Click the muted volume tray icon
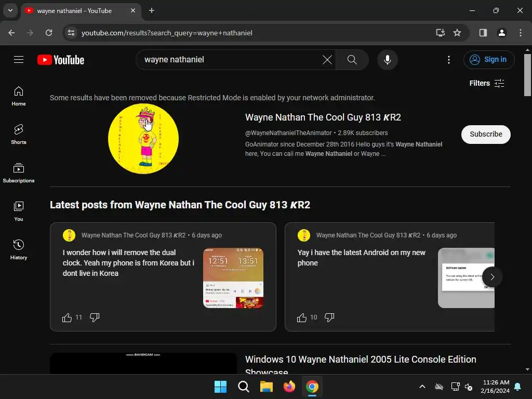This screenshot has width=532, height=399. pos(469,387)
